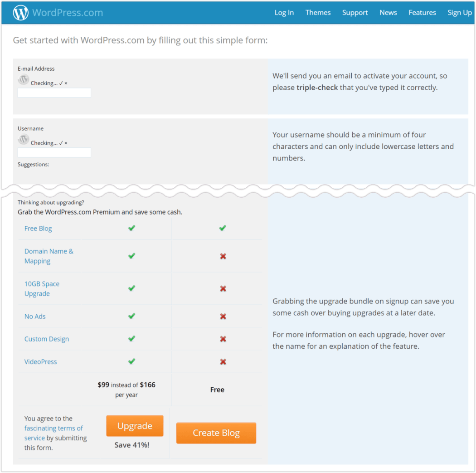Click the WordPress logo in the header
Screen dimensions: 476x473
[20, 12]
